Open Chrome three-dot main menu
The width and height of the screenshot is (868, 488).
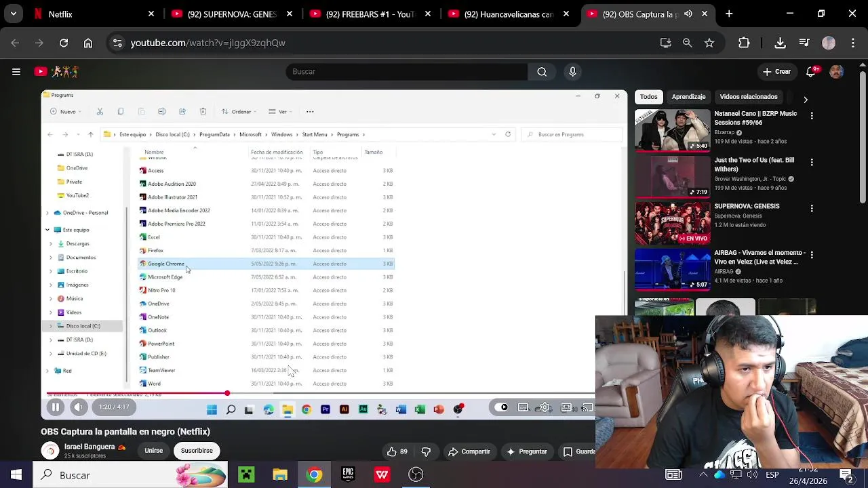(853, 43)
